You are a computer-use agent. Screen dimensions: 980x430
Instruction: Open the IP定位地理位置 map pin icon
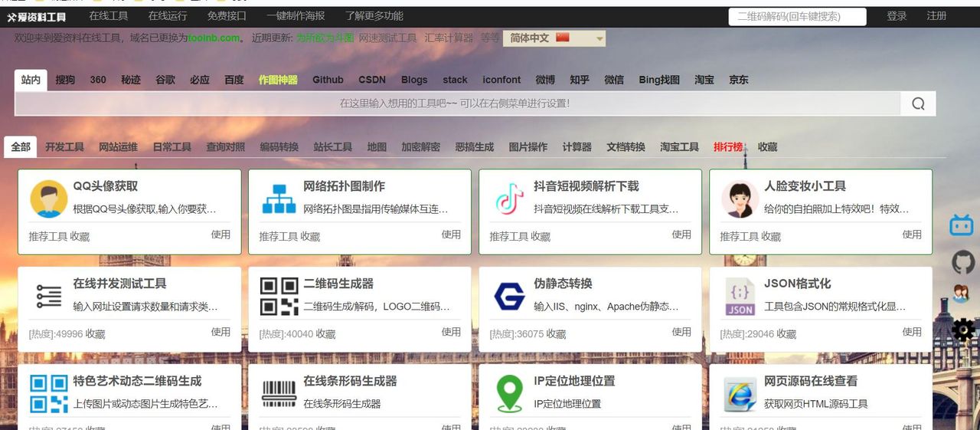509,394
